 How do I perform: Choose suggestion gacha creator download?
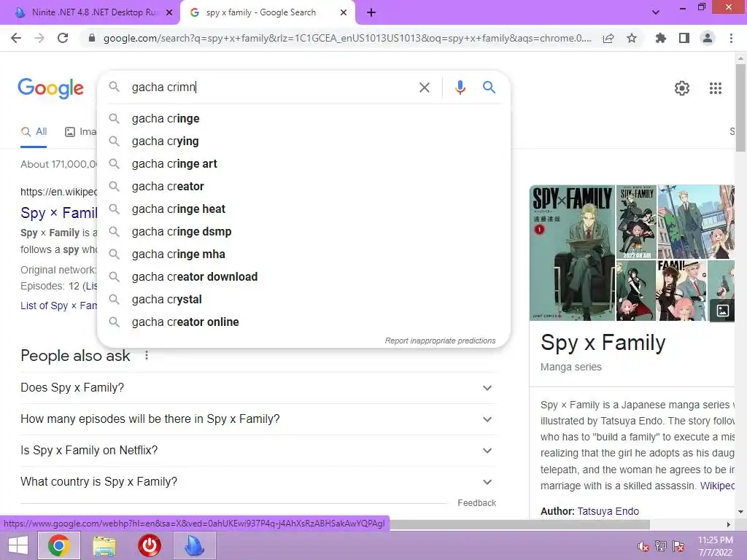click(303, 276)
